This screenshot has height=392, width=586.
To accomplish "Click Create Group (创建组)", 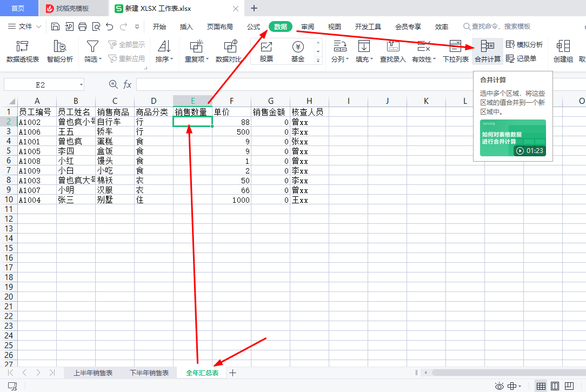I will coord(563,51).
